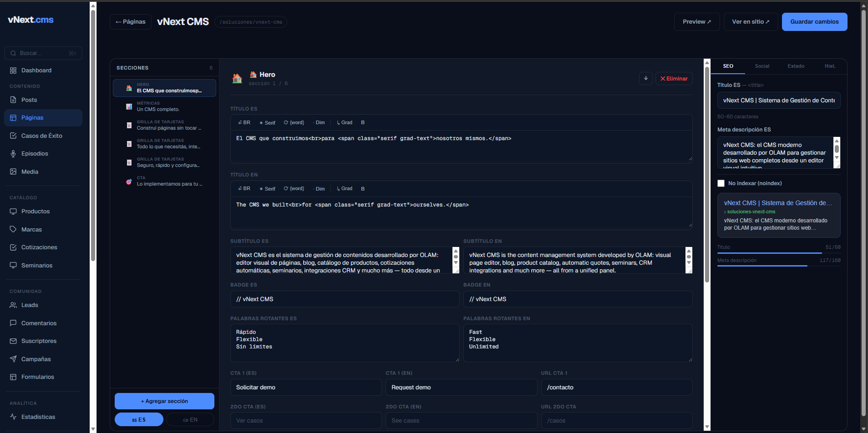Insert {word} in the Título ES toolbar

click(294, 123)
